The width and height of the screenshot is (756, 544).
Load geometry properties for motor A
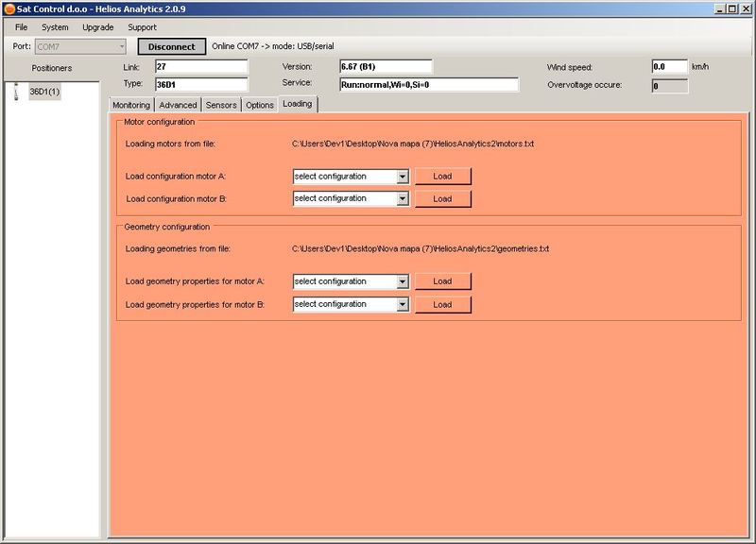[x=442, y=280]
